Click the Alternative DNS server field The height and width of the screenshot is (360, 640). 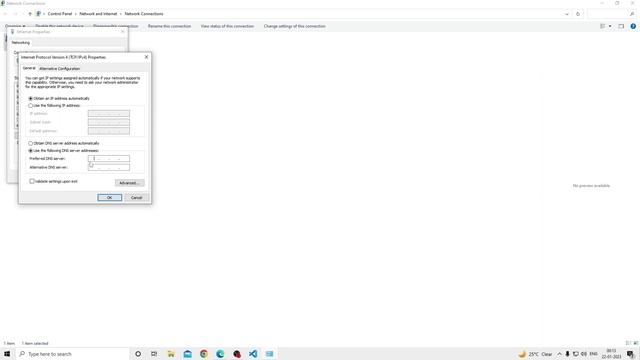coord(109,167)
